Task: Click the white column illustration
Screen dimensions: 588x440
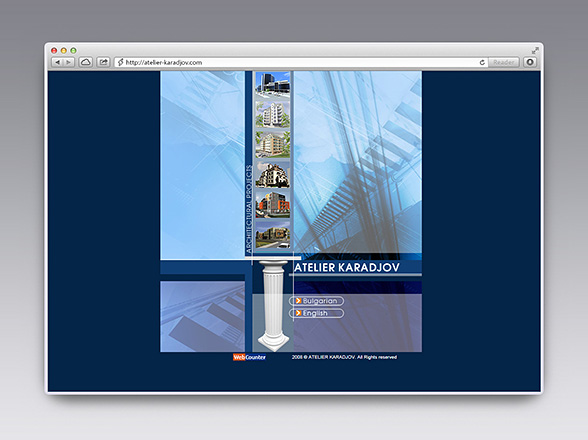Action: 273,306
